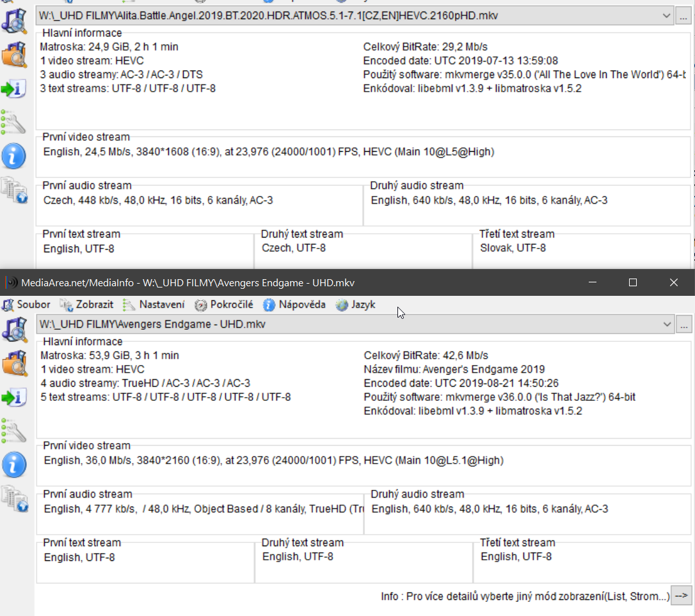Click the blue About info icon in the Alita window sidebar

(x=13, y=156)
